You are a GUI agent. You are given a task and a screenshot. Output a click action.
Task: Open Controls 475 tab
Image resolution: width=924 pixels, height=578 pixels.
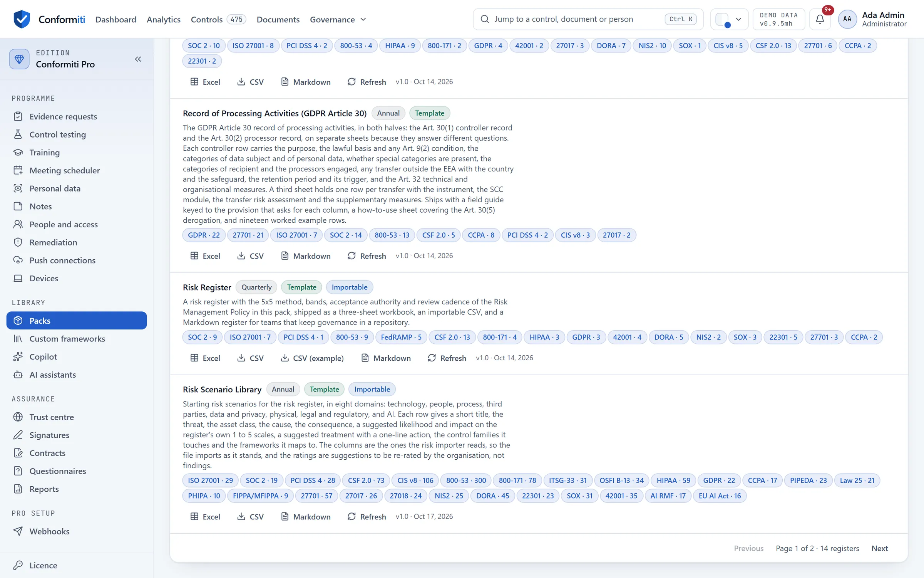218,19
